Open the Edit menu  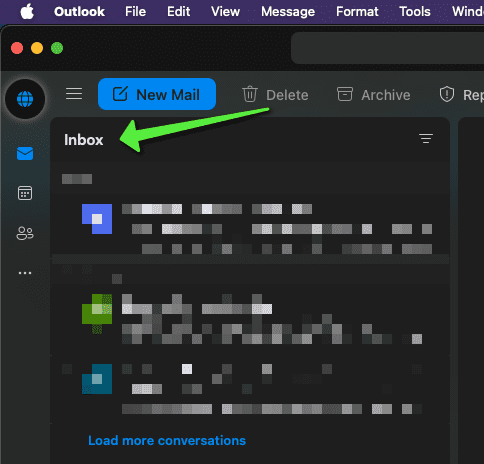[178, 12]
